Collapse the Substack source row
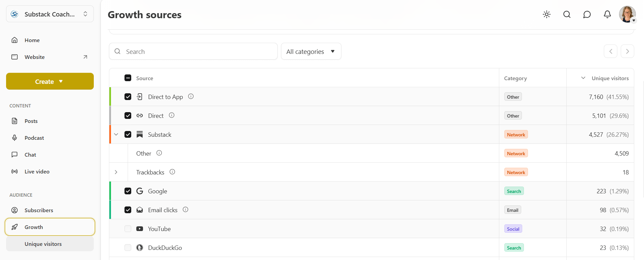 click(116, 134)
